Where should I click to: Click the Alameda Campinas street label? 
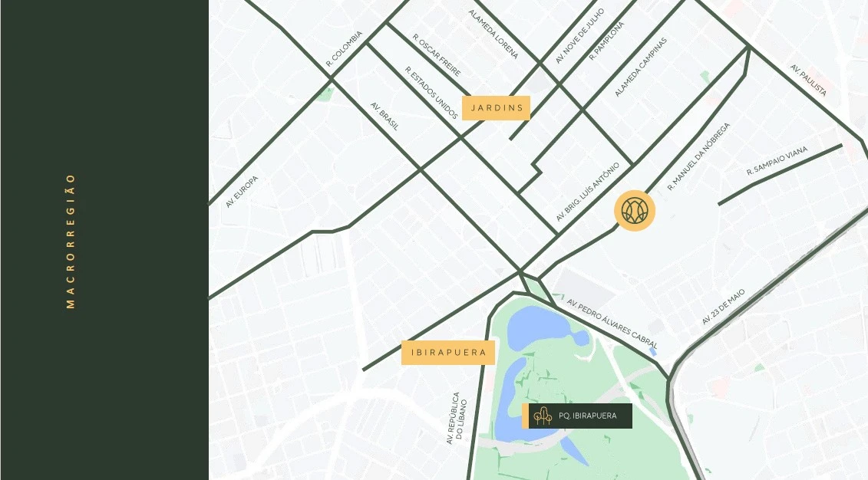641,67
